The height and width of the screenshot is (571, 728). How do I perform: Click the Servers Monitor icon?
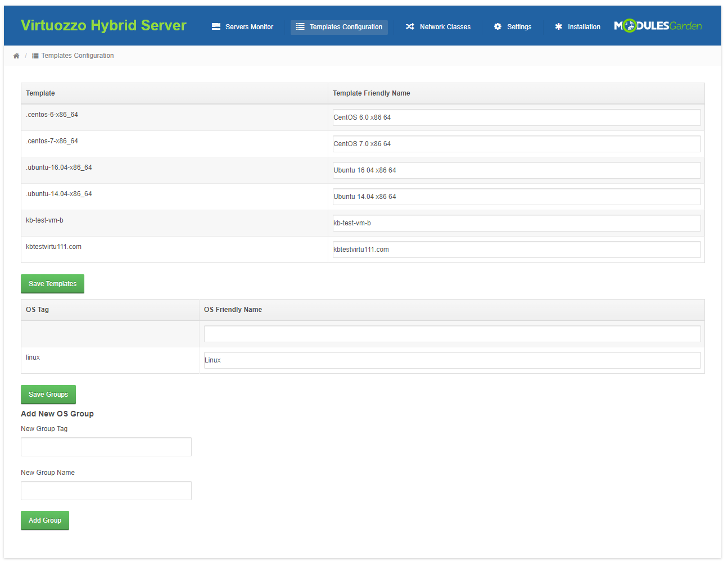(216, 27)
